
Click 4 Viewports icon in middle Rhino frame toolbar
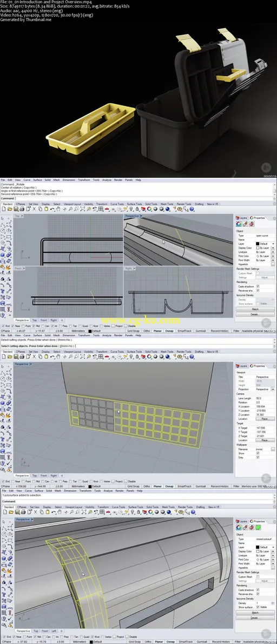click(101, 357)
